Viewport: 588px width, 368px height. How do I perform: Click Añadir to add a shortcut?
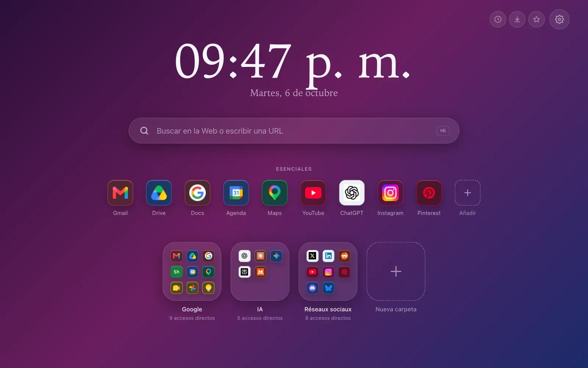tap(467, 193)
